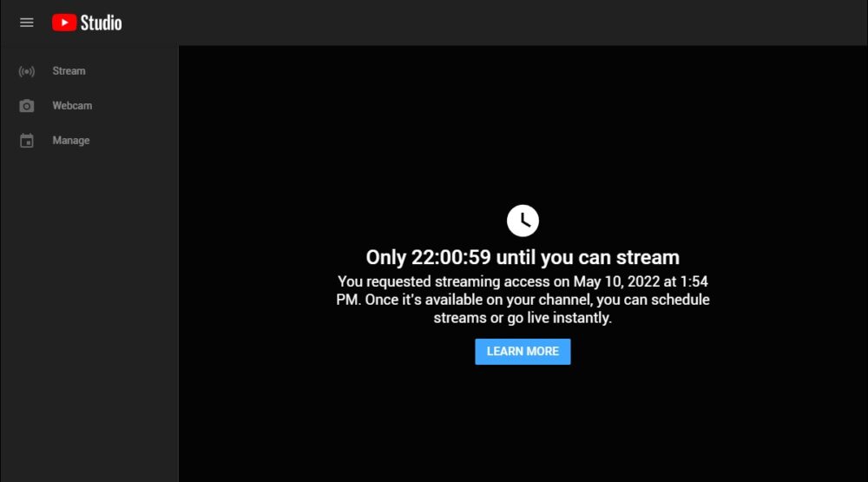Screen dimensions: 868x482
Task: Click the "until you can stream" heading words
Action: pos(588,258)
